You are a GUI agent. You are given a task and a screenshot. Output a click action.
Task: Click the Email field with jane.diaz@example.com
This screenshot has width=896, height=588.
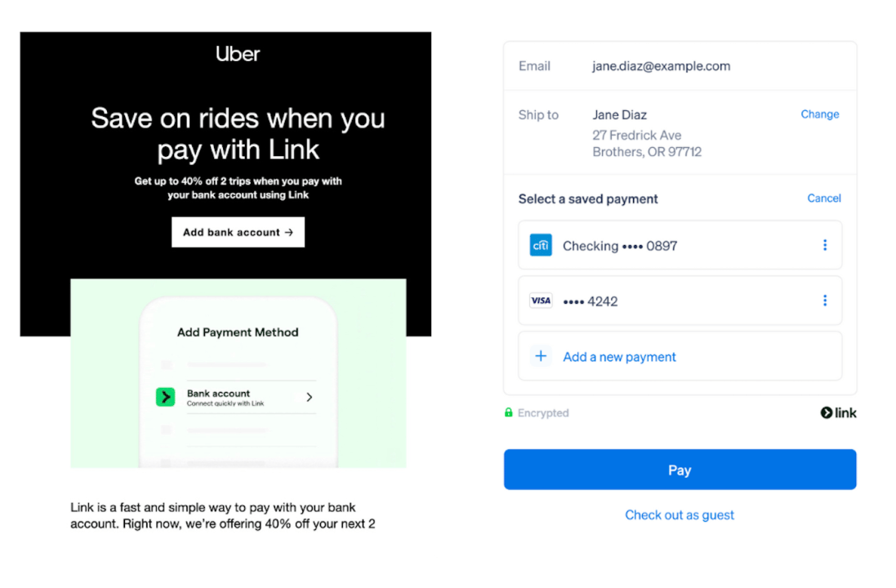680,65
